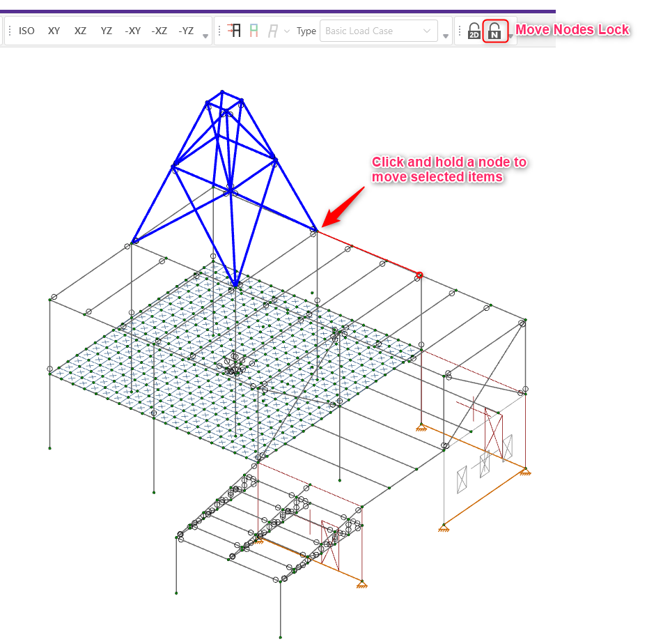The height and width of the screenshot is (644, 647).
Task: Toggle the 2D lock icon
Action: [x=474, y=31]
